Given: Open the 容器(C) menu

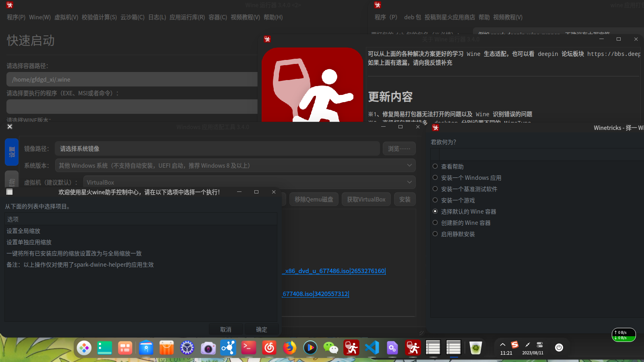Looking at the screenshot, I should click(218, 17).
